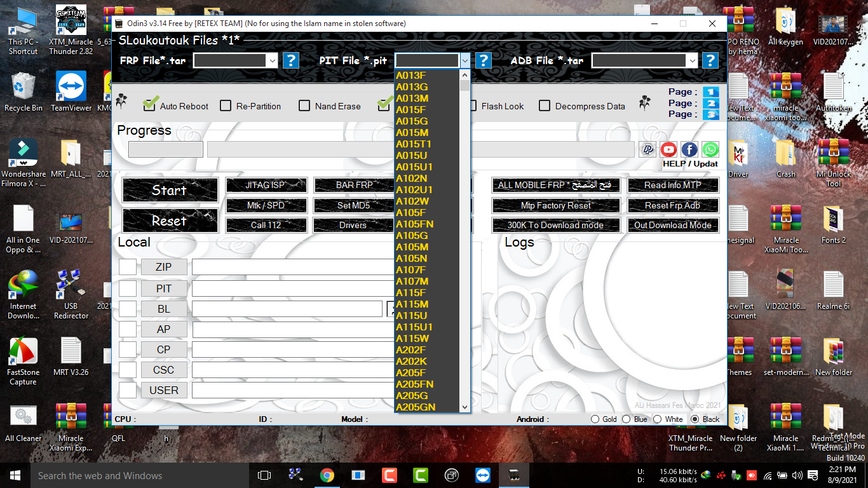Click the ZIP file path field
The width and height of the screenshot is (868, 488).
(x=293, y=267)
